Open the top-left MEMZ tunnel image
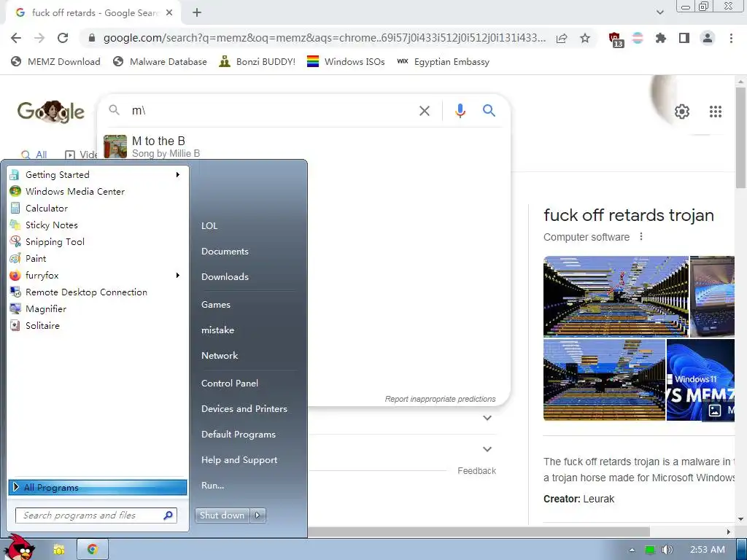The height and width of the screenshot is (560, 747). coord(616,296)
